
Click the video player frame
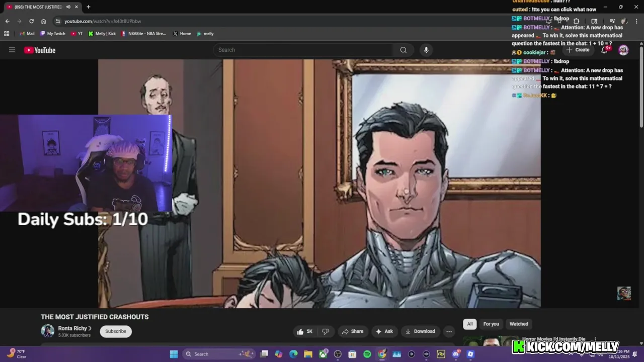[319, 184]
